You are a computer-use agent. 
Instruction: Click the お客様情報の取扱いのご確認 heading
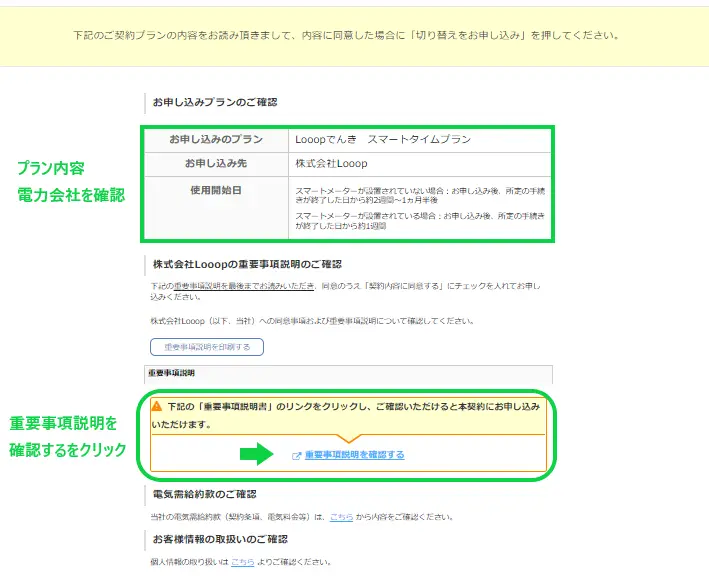pyautogui.click(x=220, y=539)
